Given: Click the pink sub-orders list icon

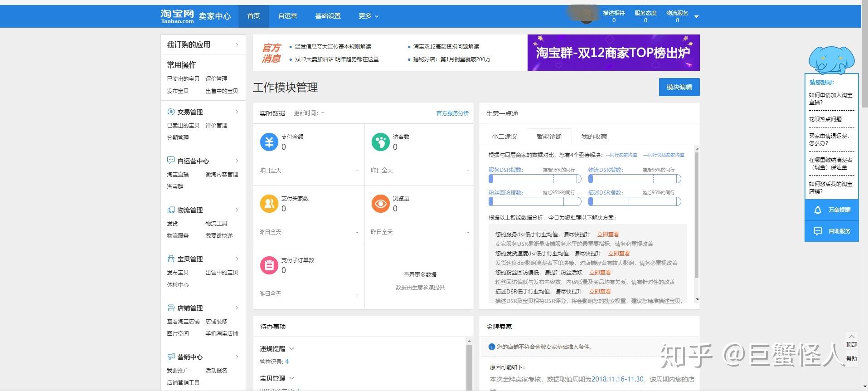Looking at the screenshot, I should point(269,265).
